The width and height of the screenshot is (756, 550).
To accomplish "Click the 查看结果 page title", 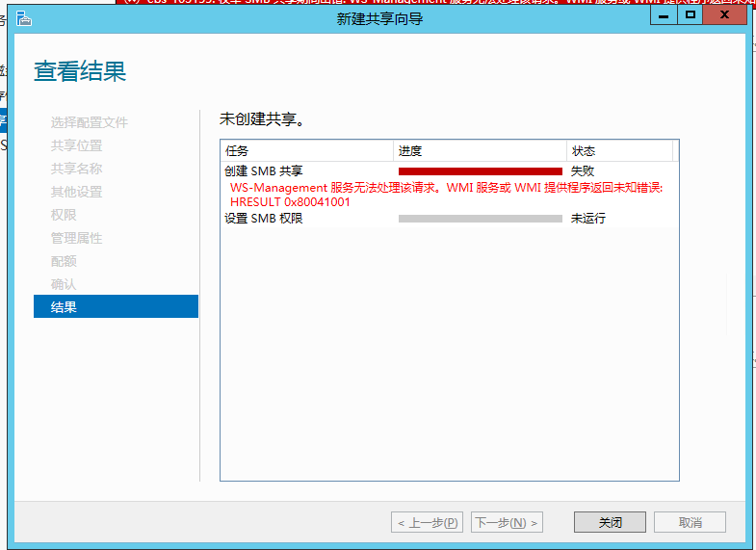I will point(80,71).
